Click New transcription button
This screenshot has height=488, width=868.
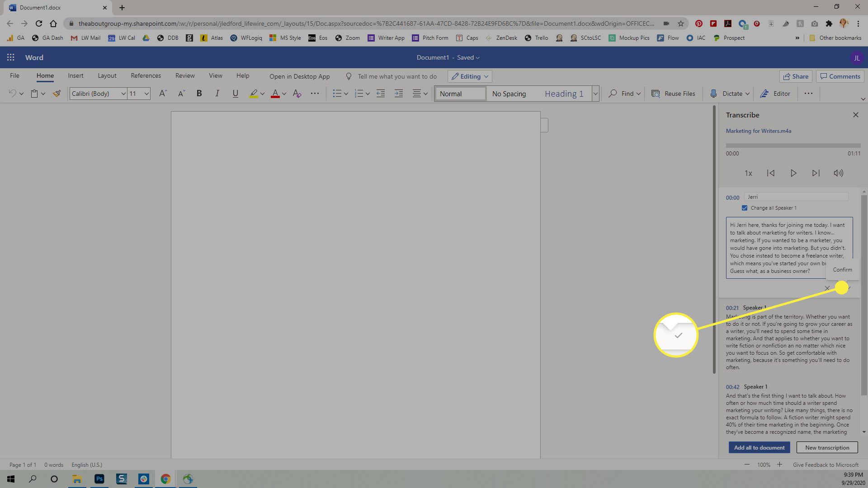pos(827,447)
